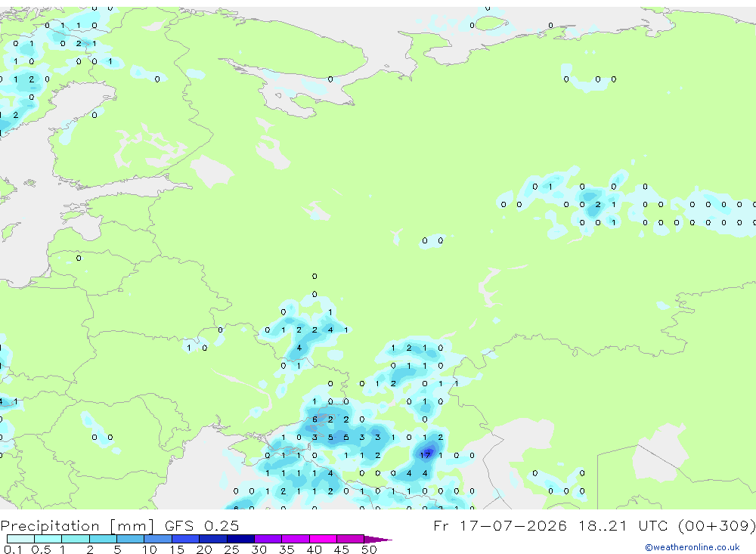Select the date 'Fr 17-07-2026'
This screenshot has height=554, width=756.
click(500, 525)
